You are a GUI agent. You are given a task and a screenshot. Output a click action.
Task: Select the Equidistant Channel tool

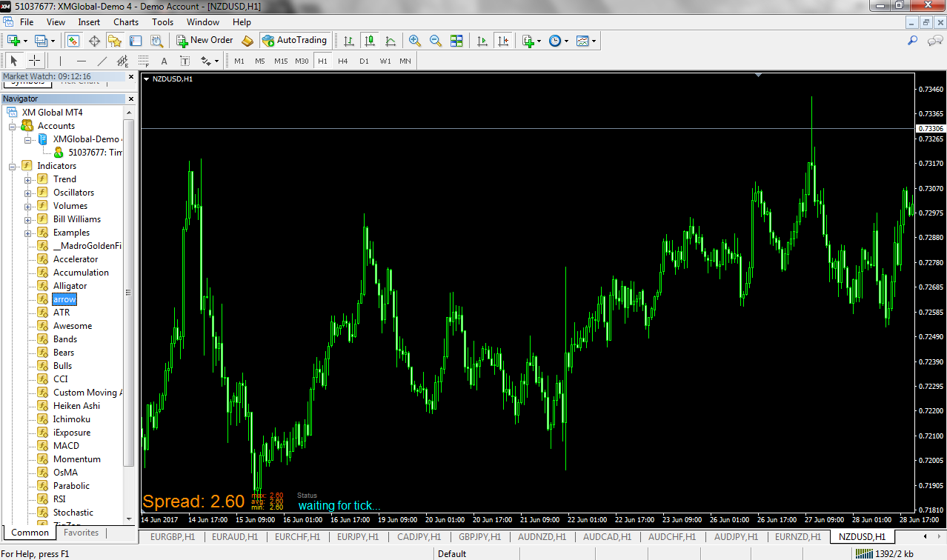(x=123, y=61)
